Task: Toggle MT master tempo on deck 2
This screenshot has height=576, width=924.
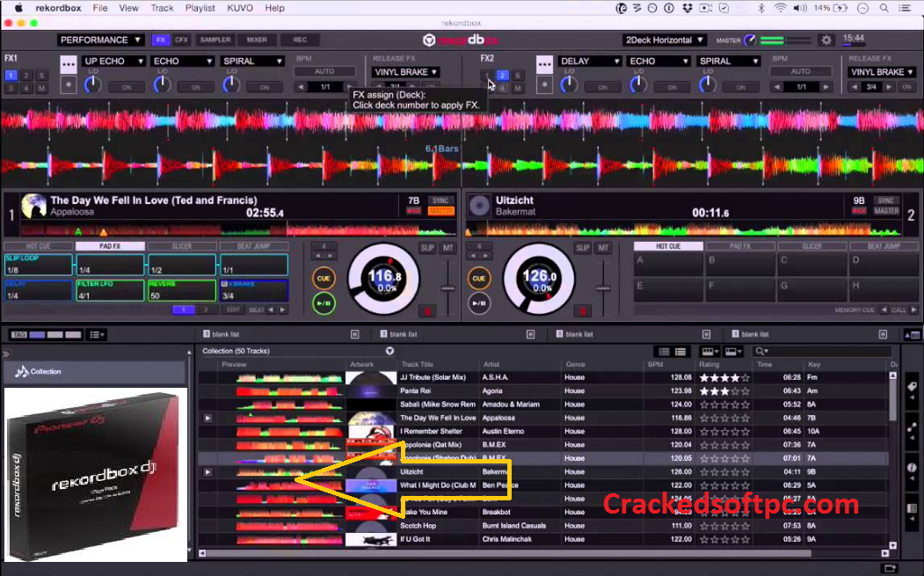Action: [603, 248]
